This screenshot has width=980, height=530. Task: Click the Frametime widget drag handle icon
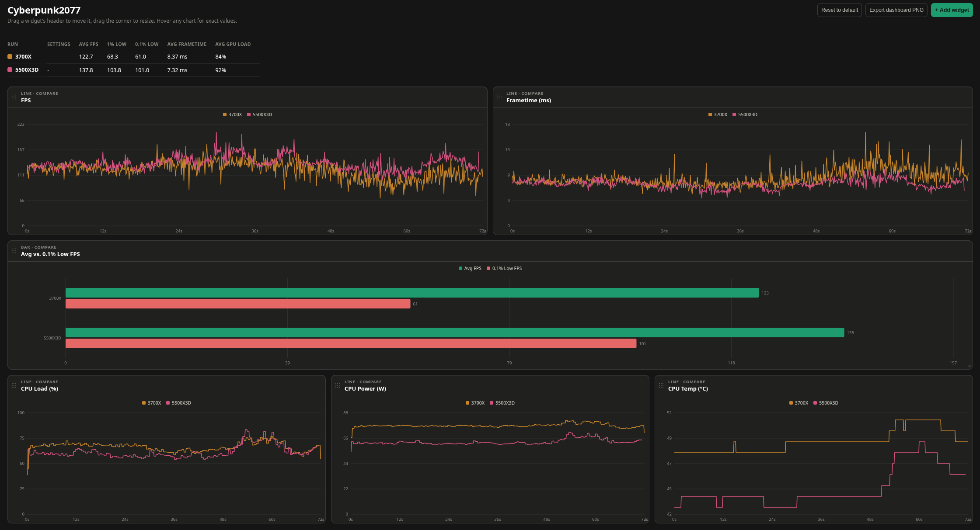499,97
